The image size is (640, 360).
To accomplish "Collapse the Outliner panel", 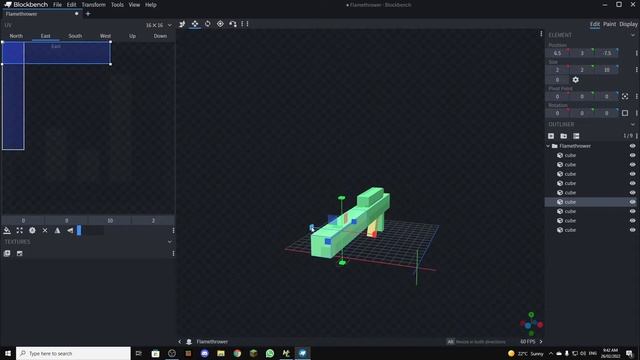I will [x=633, y=124].
